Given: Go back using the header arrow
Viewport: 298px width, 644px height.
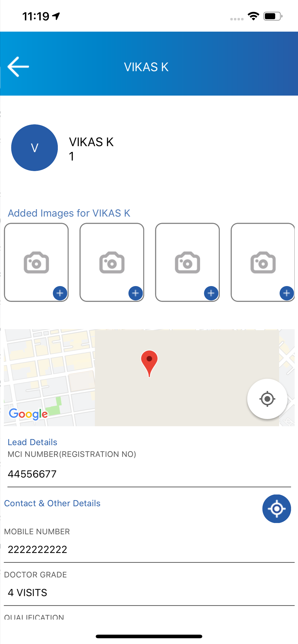Looking at the screenshot, I should pos(18,67).
